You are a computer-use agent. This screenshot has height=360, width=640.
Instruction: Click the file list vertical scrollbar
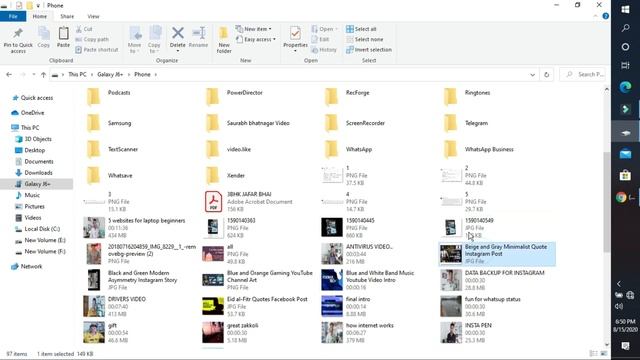607,202
